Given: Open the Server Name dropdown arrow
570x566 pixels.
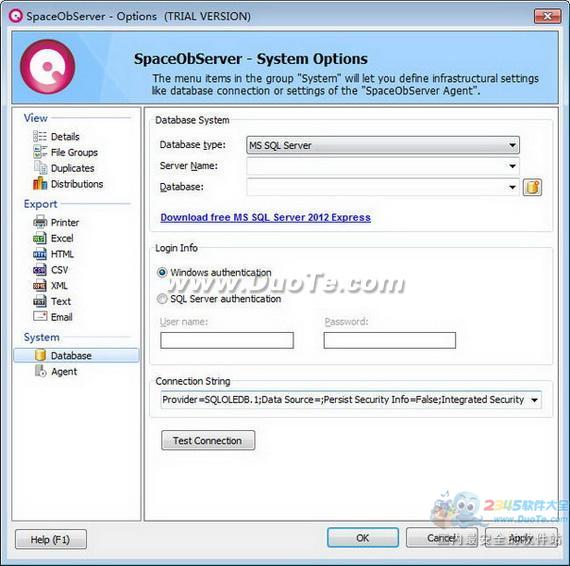Looking at the screenshot, I should [512, 166].
